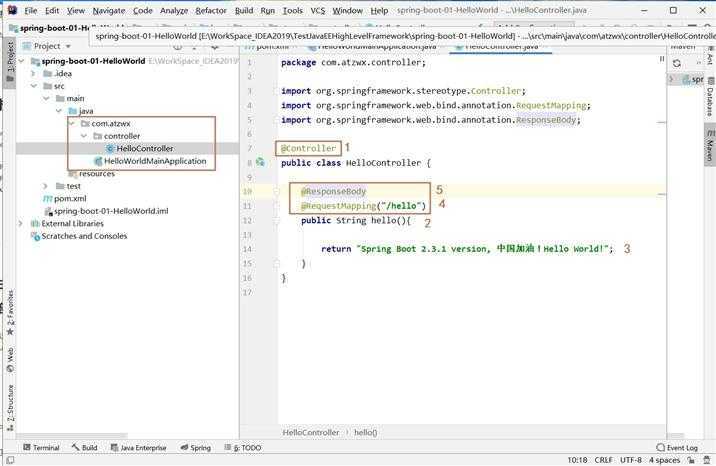Open the VCS menu
This screenshot has width=716, height=466.
tap(318, 10)
